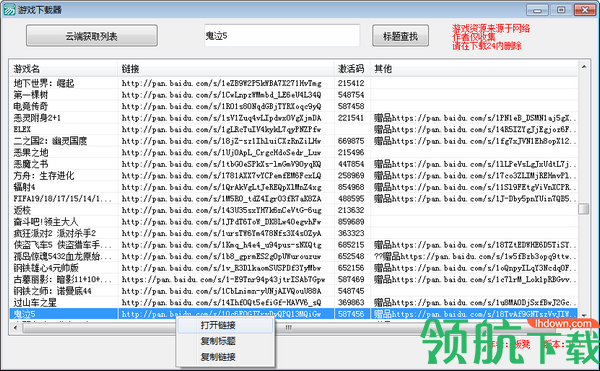Click the horizontal scrollbar thumb

click(x=289, y=327)
